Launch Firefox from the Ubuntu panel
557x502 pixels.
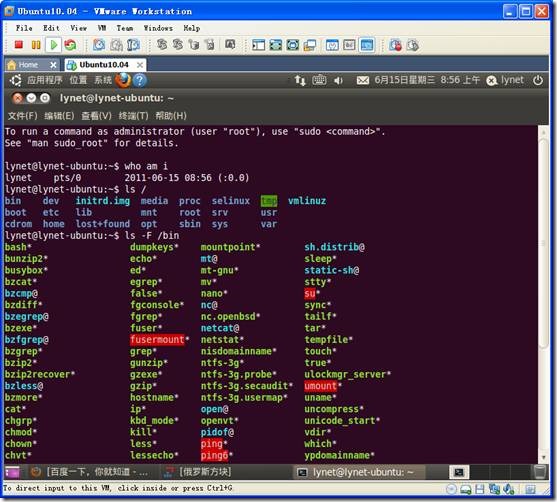point(123,80)
